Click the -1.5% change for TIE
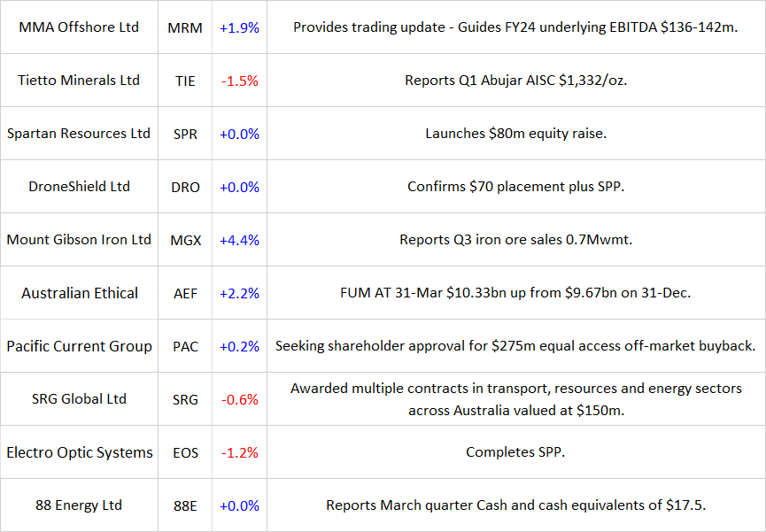The width and height of the screenshot is (766, 532). click(239, 81)
